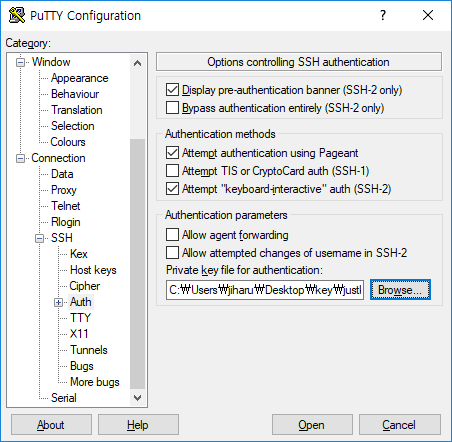Select the Auth category item
This screenshot has height=442, width=452.
[x=81, y=302]
